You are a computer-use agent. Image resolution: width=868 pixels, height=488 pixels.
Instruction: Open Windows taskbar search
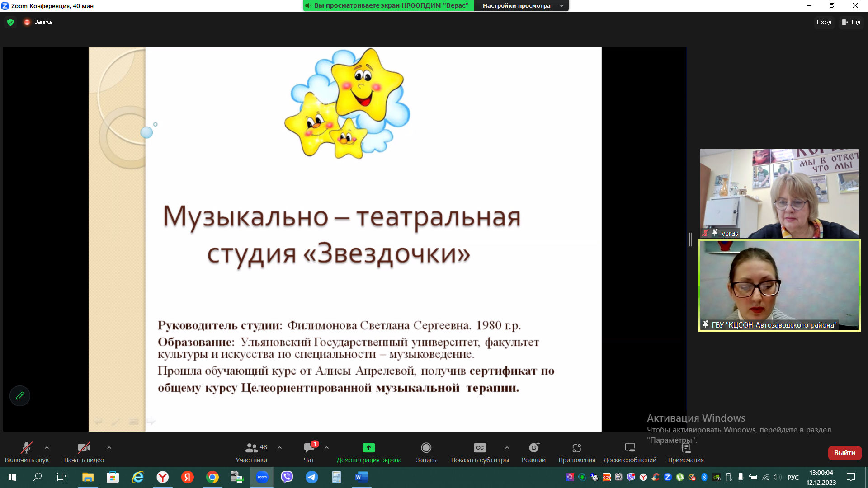[37, 477]
